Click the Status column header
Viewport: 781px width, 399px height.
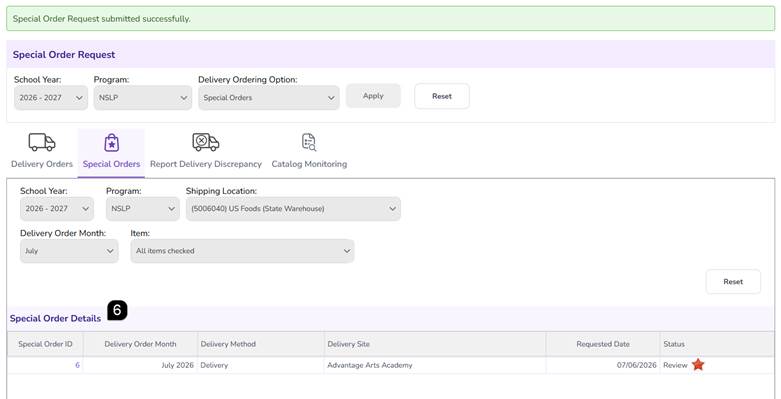[717, 344]
